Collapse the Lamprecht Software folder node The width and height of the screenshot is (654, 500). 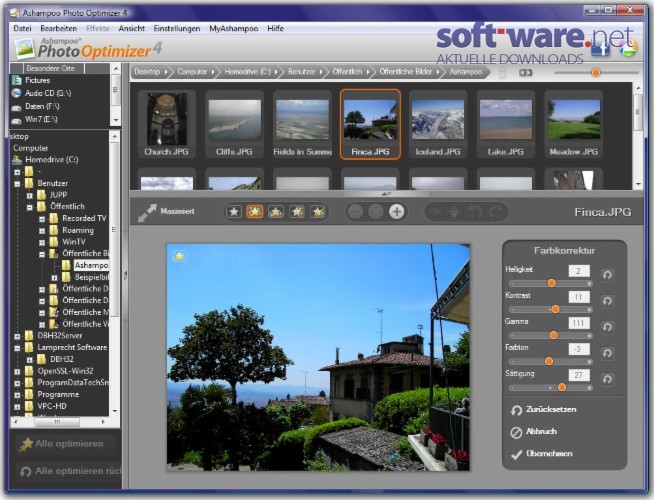[17, 347]
